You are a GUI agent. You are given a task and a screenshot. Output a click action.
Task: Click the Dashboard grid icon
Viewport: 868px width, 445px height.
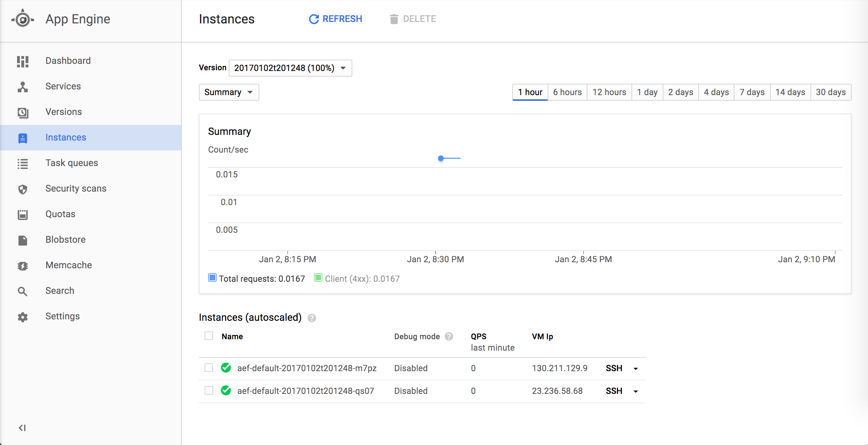pyautogui.click(x=23, y=61)
